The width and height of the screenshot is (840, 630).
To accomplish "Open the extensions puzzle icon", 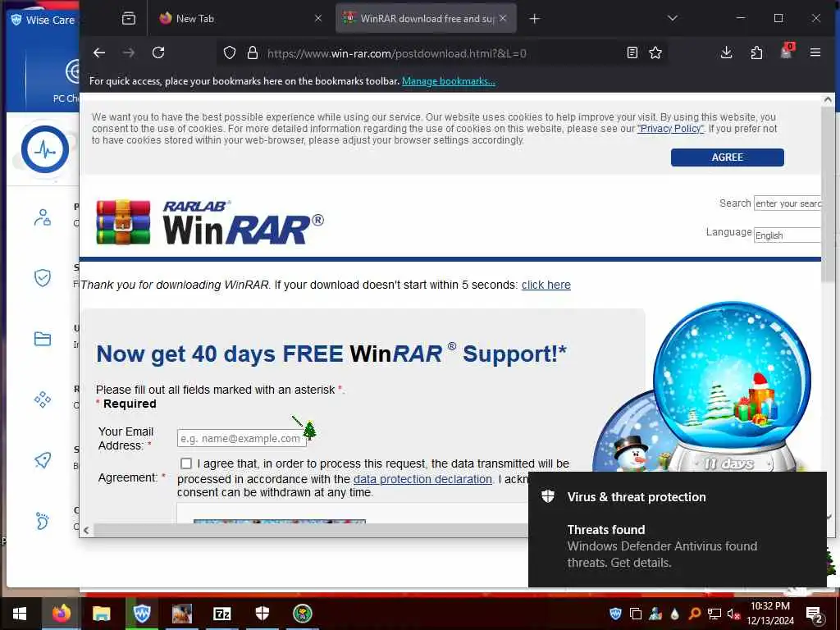I will tap(756, 53).
